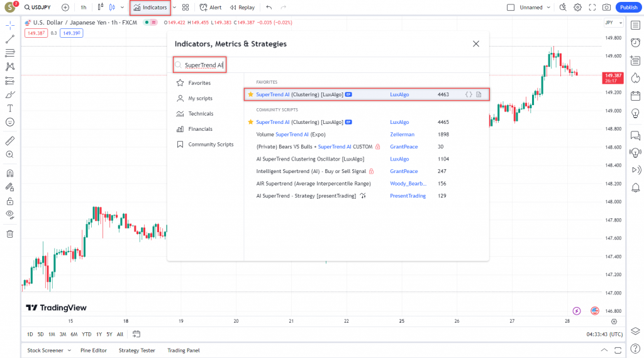Change the 1h time interval
The height and width of the screenshot is (358, 644).
(x=84, y=8)
